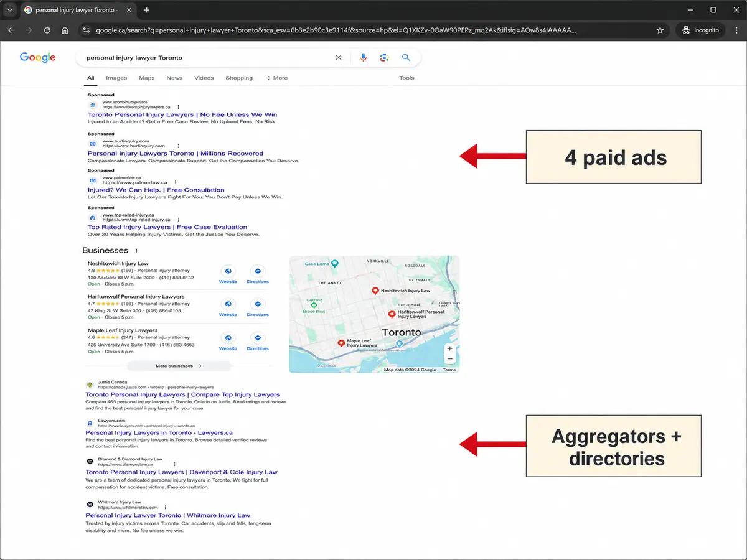The height and width of the screenshot is (560, 747).
Task: Zoom in on the map with plus
Action: 449,348
